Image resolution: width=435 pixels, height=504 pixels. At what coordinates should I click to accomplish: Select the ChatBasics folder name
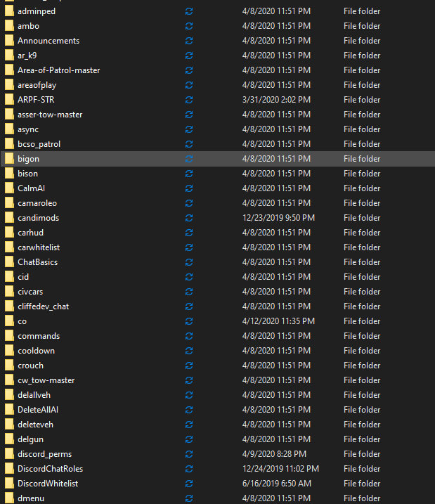pyautogui.click(x=37, y=262)
